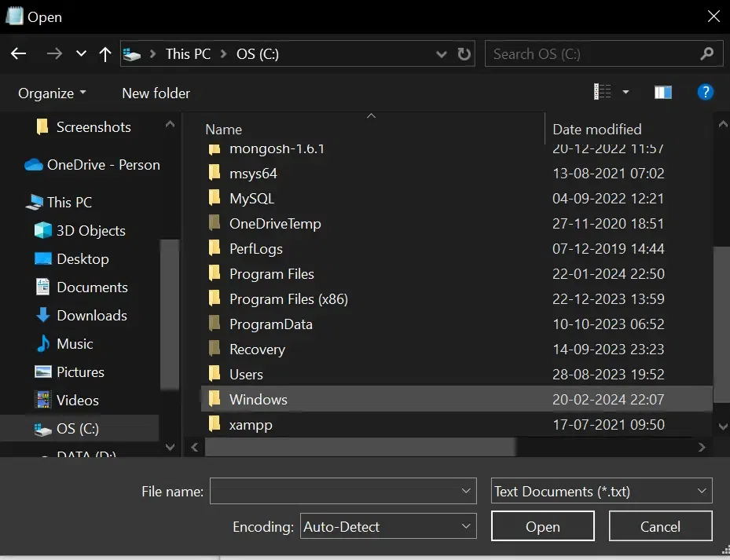Go up one folder level
The width and height of the screenshot is (730, 560).
105,54
